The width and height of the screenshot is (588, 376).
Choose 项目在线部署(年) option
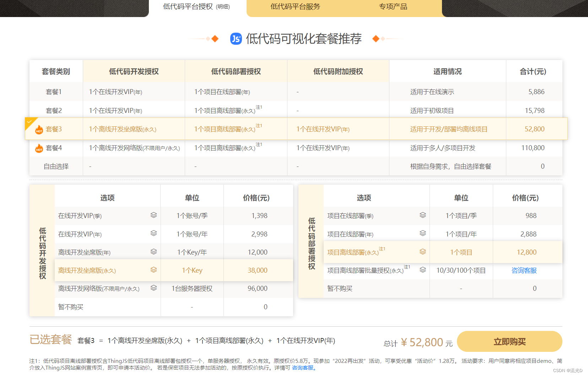click(x=443, y=234)
